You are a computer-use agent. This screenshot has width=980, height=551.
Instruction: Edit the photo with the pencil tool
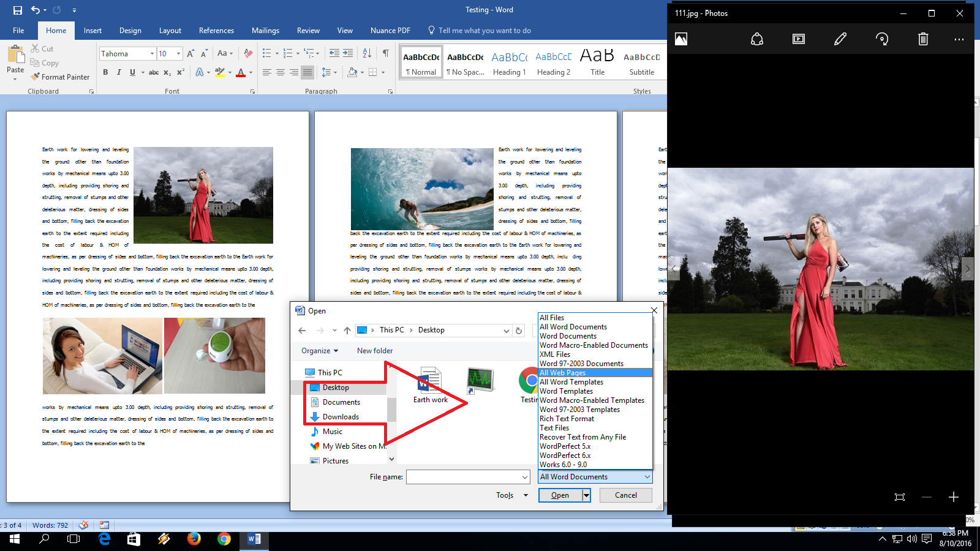click(840, 39)
